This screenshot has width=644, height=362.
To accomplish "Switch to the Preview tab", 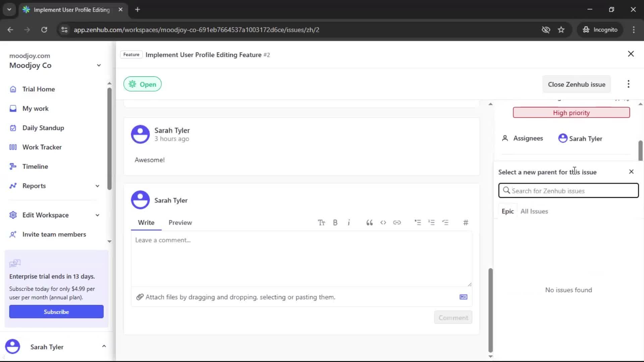I will tap(180, 222).
